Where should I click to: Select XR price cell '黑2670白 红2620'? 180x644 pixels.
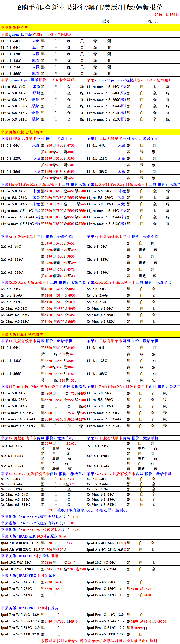pyautogui.click(x=63, y=443)
